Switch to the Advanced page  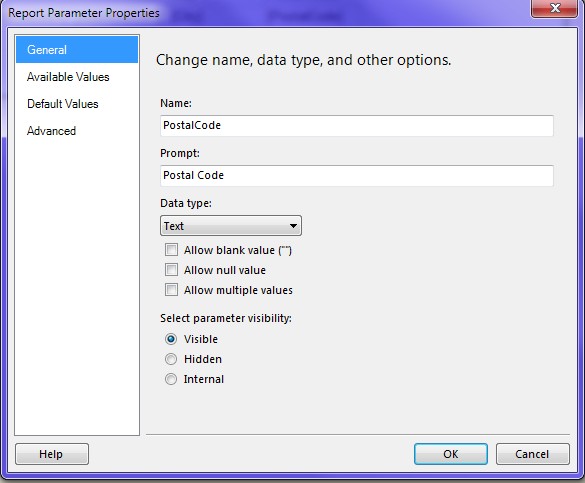click(51, 131)
